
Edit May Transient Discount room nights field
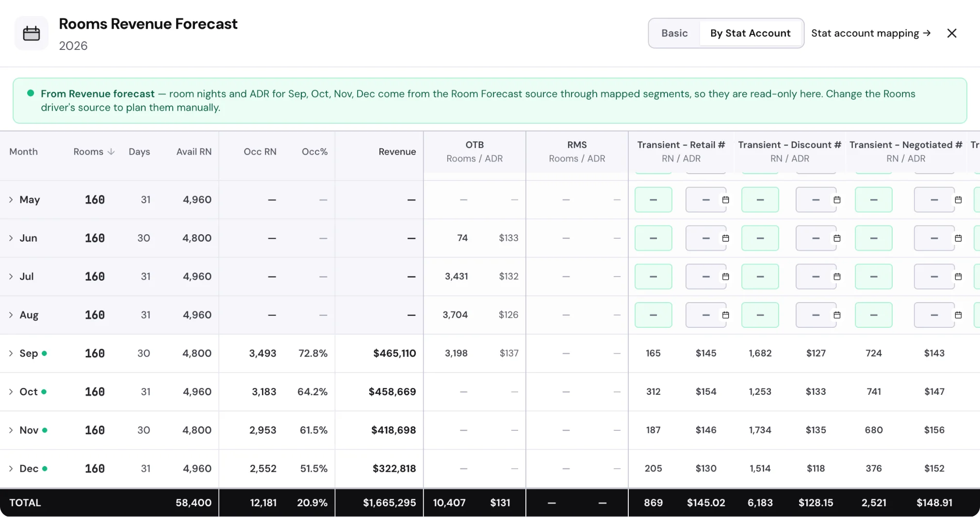pyautogui.click(x=760, y=200)
